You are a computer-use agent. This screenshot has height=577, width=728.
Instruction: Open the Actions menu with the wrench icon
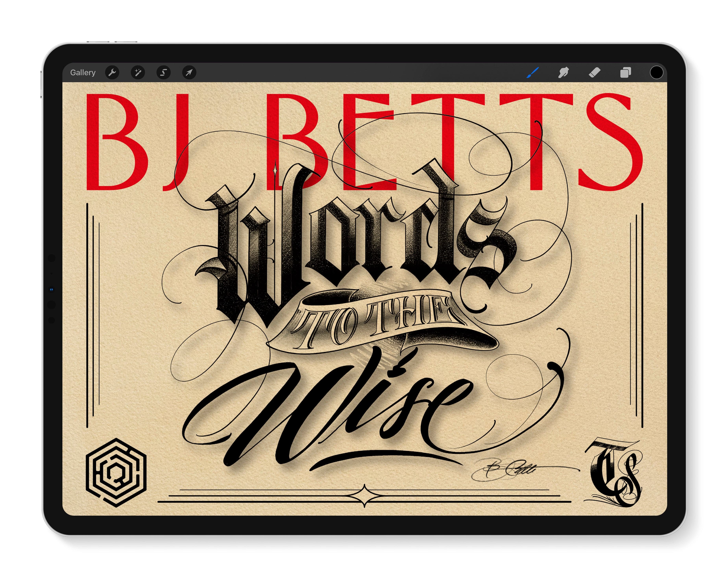(x=113, y=73)
